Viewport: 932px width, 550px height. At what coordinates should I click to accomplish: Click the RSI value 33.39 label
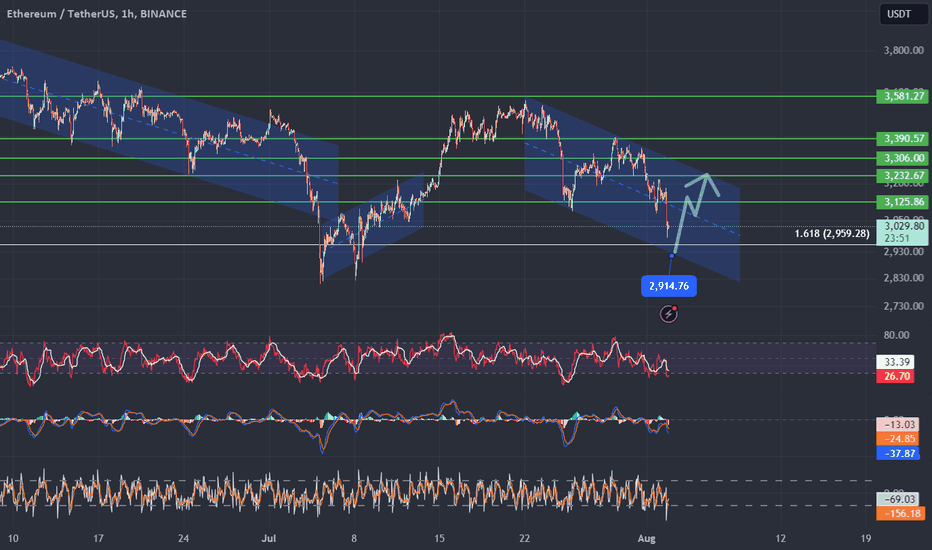896,362
